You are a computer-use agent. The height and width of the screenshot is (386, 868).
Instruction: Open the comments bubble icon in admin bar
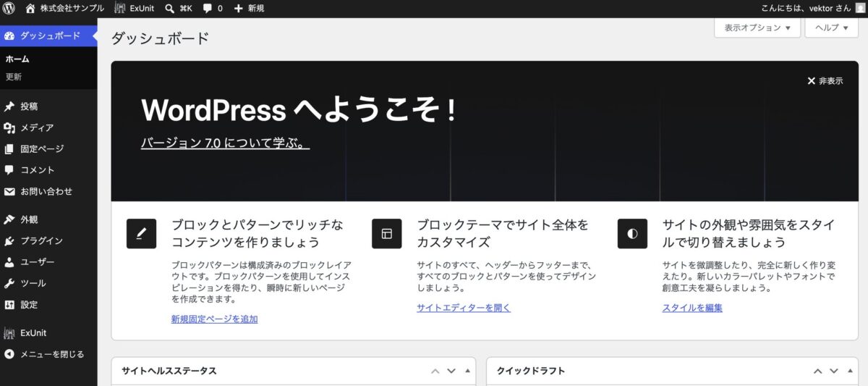click(208, 8)
